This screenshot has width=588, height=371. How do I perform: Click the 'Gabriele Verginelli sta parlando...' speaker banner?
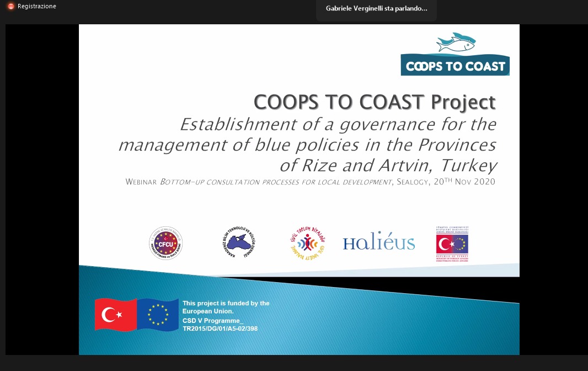376,8
